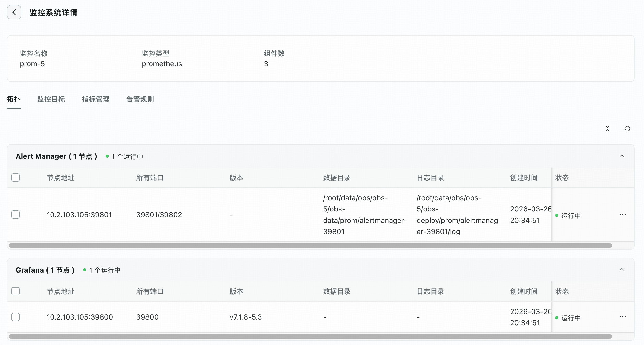Screen dimensions: 644x345
Task: Open the 监控目标 tab
Action: (51, 99)
